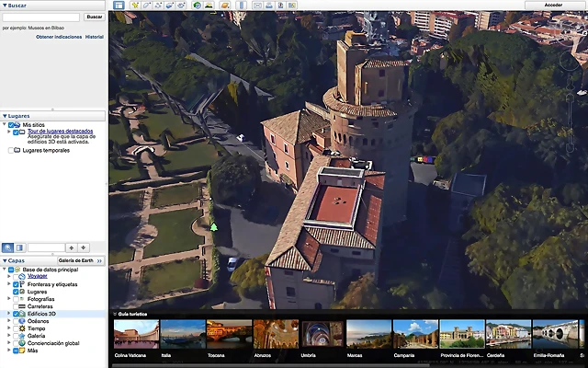Enable the Concienciación global checkbox
588x368 pixels.
click(16, 343)
